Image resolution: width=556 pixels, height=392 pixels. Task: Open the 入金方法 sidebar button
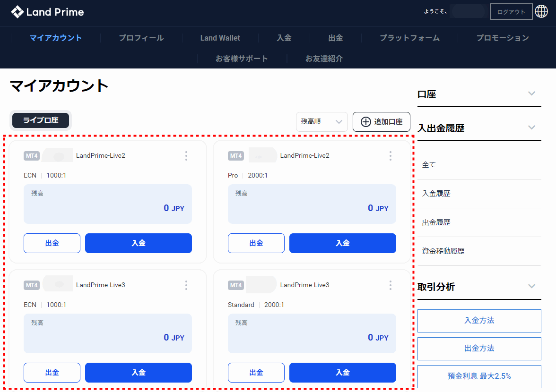pos(479,321)
